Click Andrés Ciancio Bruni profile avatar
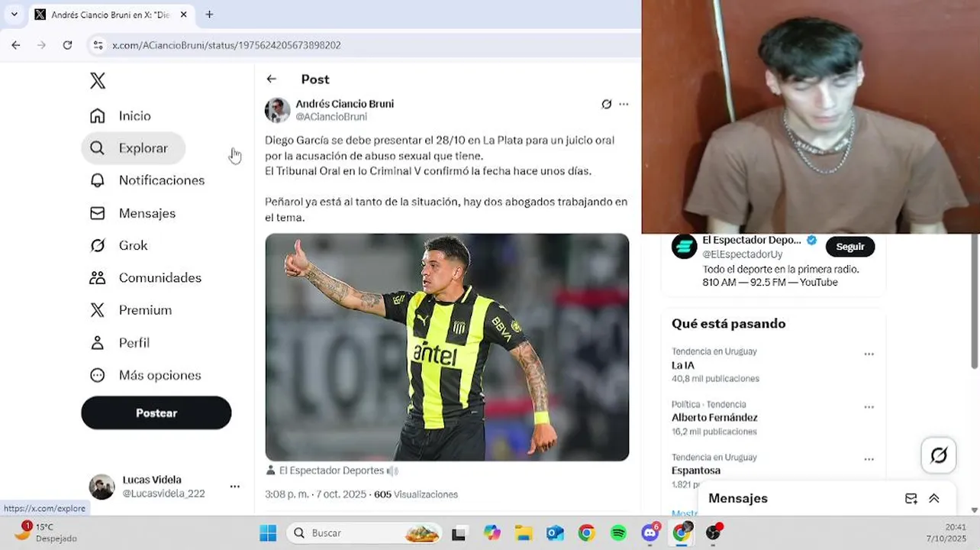Viewport: 980px width, 550px height. click(277, 110)
